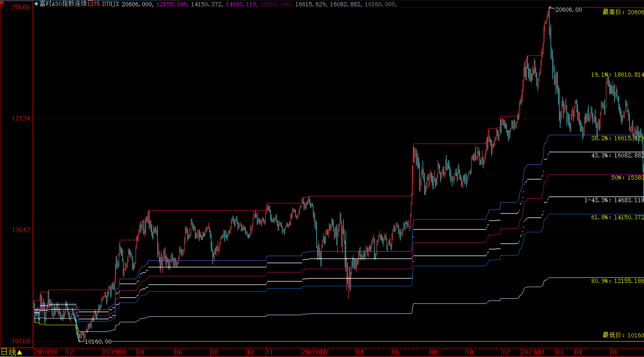Screen dimensions: 644x357
Task: Click the red 日线 label in header
Action: [x=94, y=4]
